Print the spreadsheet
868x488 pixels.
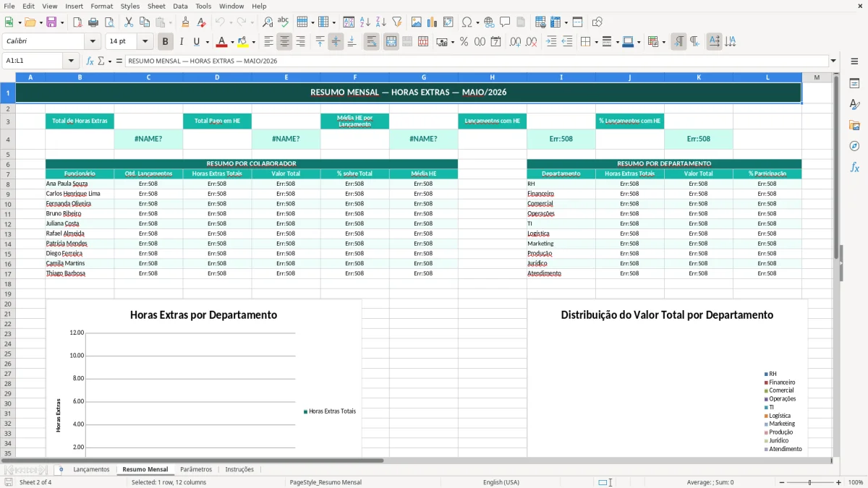click(x=93, y=22)
